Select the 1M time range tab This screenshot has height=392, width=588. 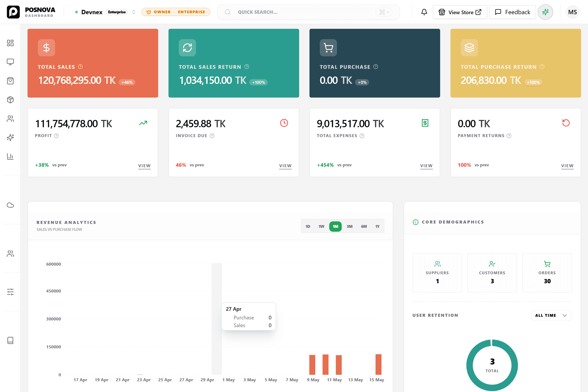click(335, 226)
